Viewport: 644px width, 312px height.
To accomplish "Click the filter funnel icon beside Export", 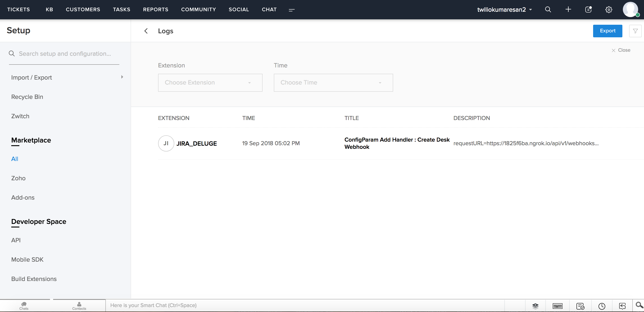I will tap(635, 31).
